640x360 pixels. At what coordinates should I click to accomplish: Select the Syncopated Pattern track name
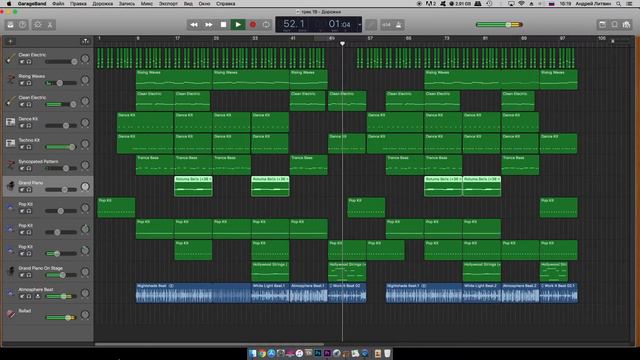(38, 162)
